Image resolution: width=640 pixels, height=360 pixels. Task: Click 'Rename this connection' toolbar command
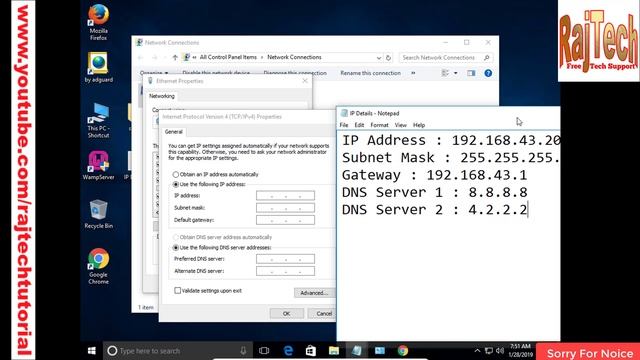pos(370,73)
